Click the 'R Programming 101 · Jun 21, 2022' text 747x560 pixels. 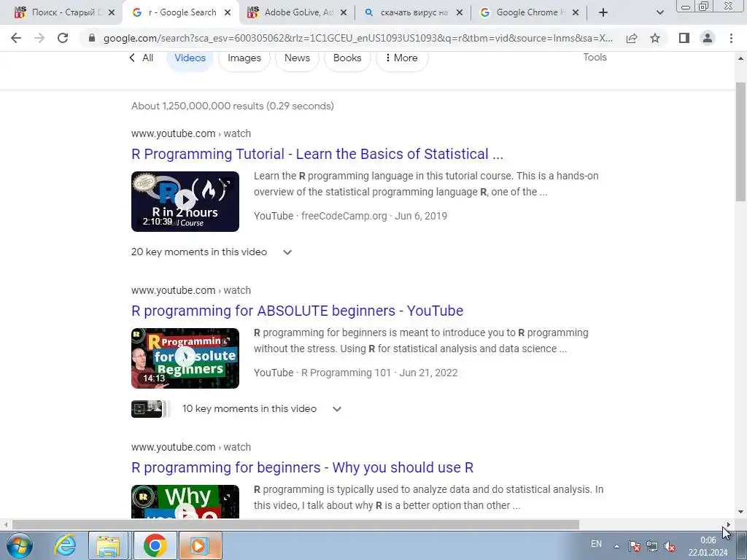(379, 373)
